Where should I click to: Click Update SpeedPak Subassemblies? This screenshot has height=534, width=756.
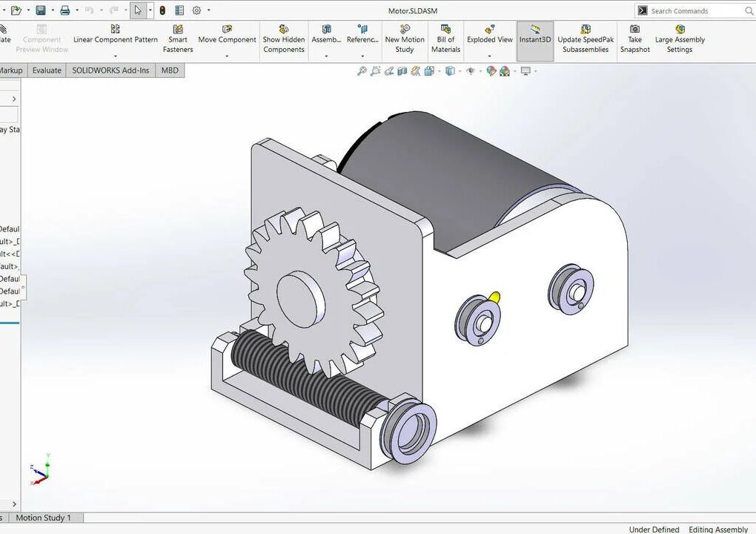click(585, 39)
